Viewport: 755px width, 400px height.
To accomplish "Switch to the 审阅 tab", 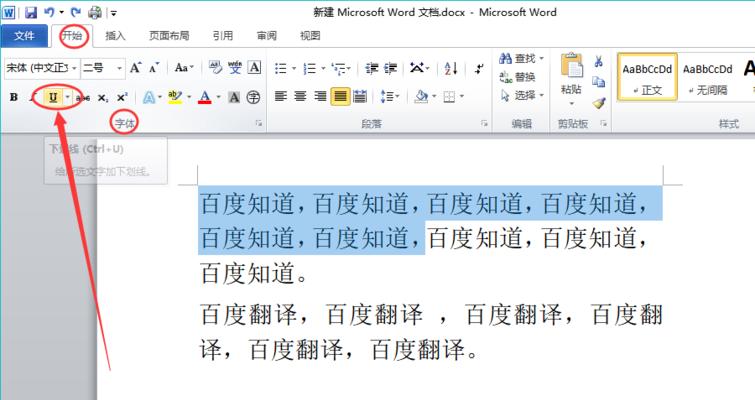I will (x=267, y=36).
